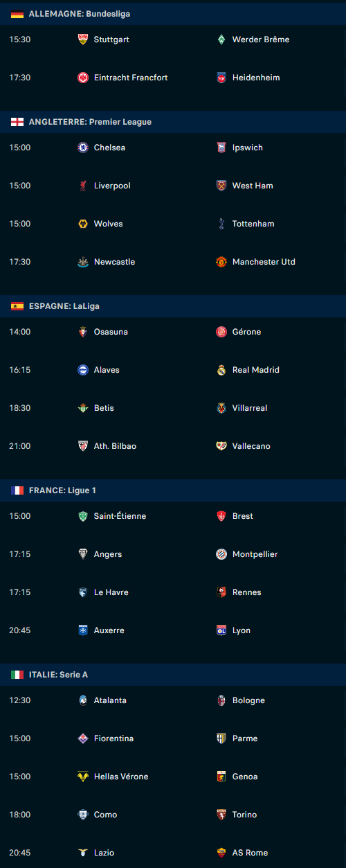Screen dimensions: 346x868
Task: Click the Real Madrid club crest
Action: tap(221, 370)
